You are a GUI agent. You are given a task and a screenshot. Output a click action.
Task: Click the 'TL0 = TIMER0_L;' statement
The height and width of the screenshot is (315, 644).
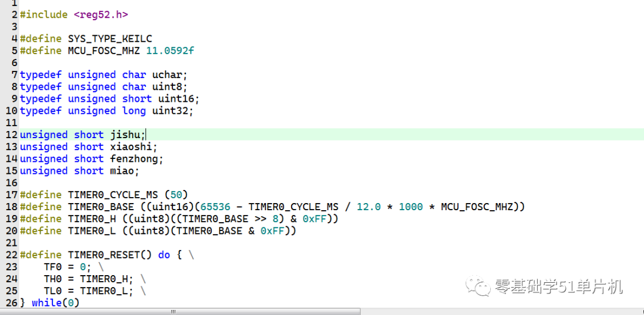click(89, 291)
